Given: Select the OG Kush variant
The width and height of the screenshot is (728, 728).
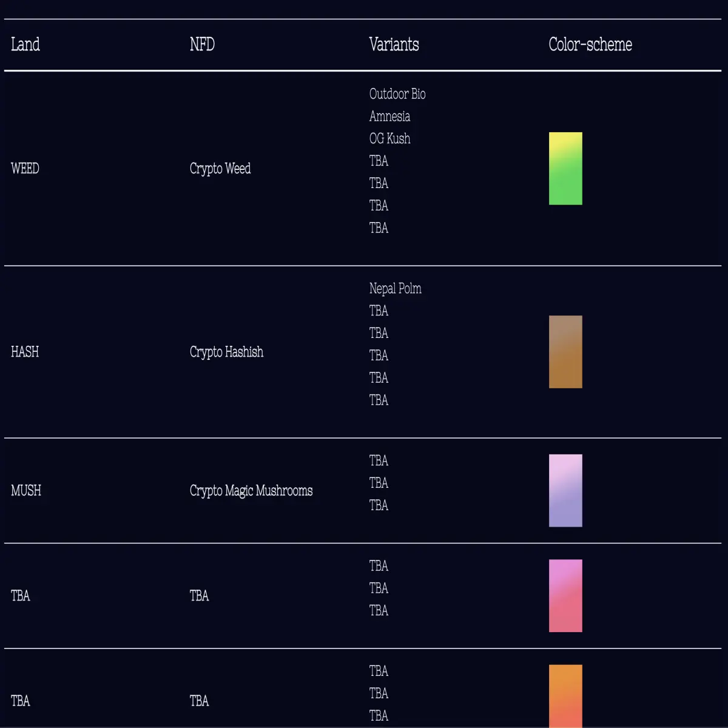Looking at the screenshot, I should click(x=389, y=139).
